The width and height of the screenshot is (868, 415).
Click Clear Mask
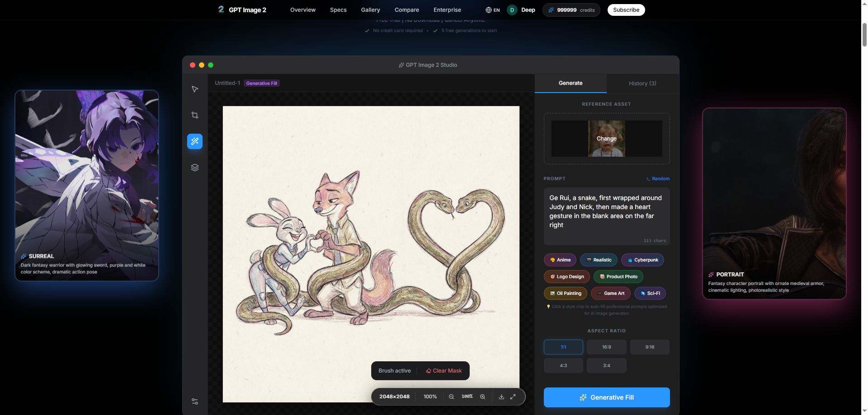click(443, 371)
